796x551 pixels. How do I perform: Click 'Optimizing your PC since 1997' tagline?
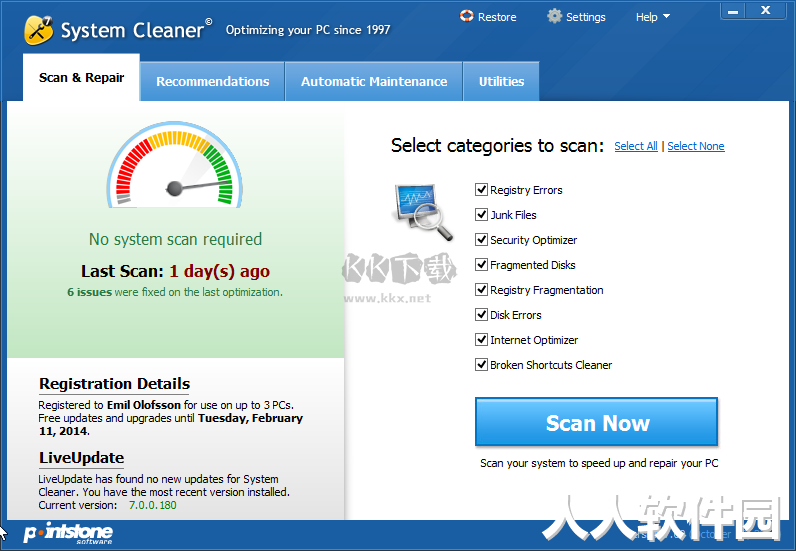click(x=308, y=30)
